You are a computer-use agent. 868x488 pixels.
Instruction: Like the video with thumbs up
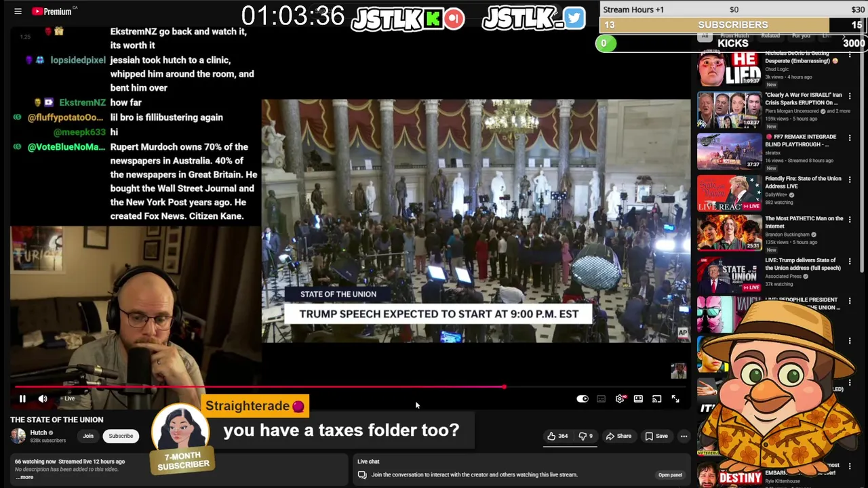click(557, 436)
